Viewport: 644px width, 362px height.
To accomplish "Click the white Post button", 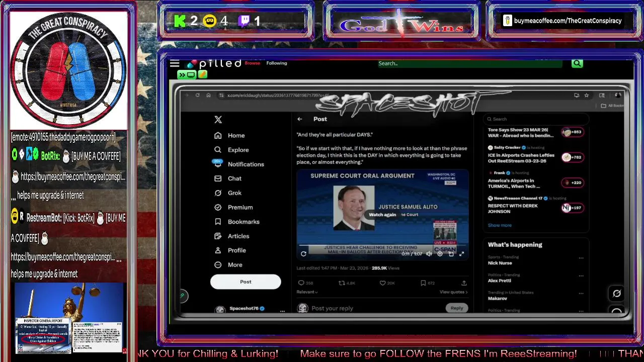I will (246, 282).
